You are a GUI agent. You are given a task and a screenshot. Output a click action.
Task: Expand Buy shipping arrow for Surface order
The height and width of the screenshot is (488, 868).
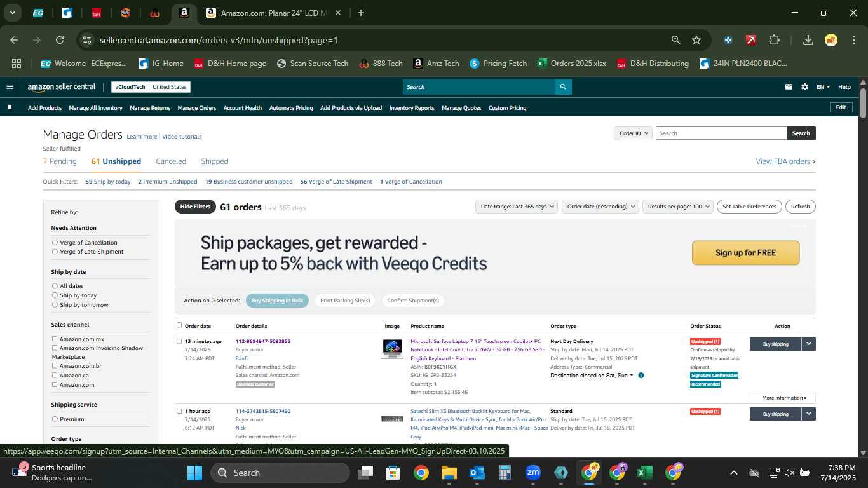(808, 344)
